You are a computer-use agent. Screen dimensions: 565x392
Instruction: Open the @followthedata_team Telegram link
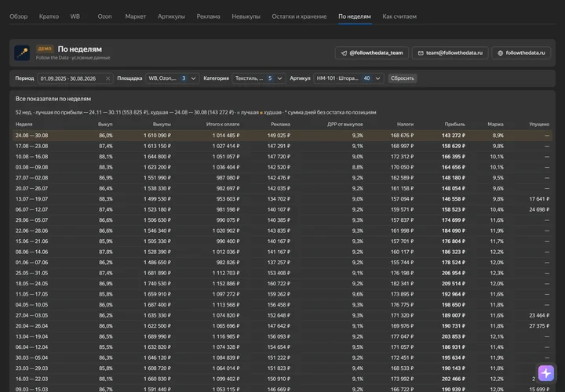(x=372, y=53)
